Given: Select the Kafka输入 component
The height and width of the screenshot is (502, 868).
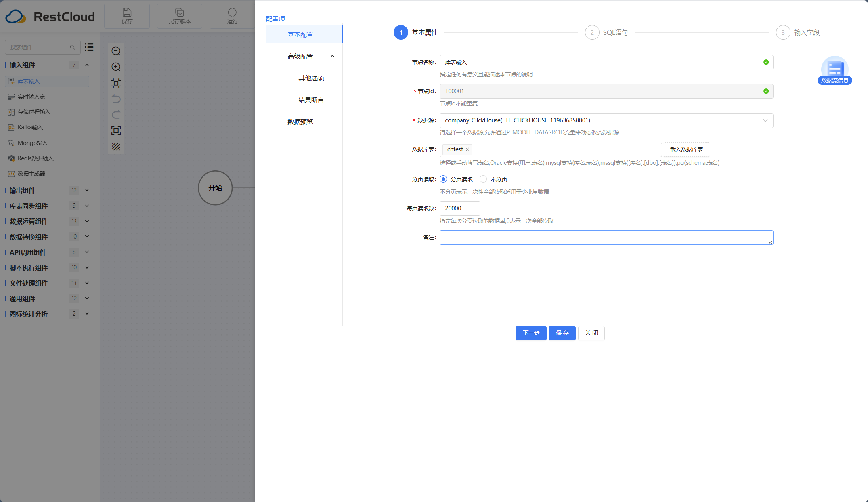Looking at the screenshot, I should (x=47, y=127).
